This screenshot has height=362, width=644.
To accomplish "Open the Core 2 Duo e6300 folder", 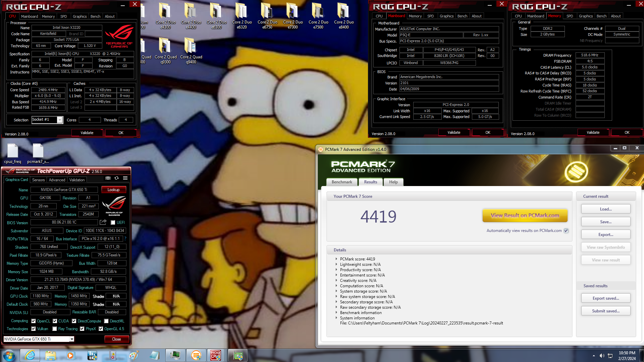I will (216, 15).
